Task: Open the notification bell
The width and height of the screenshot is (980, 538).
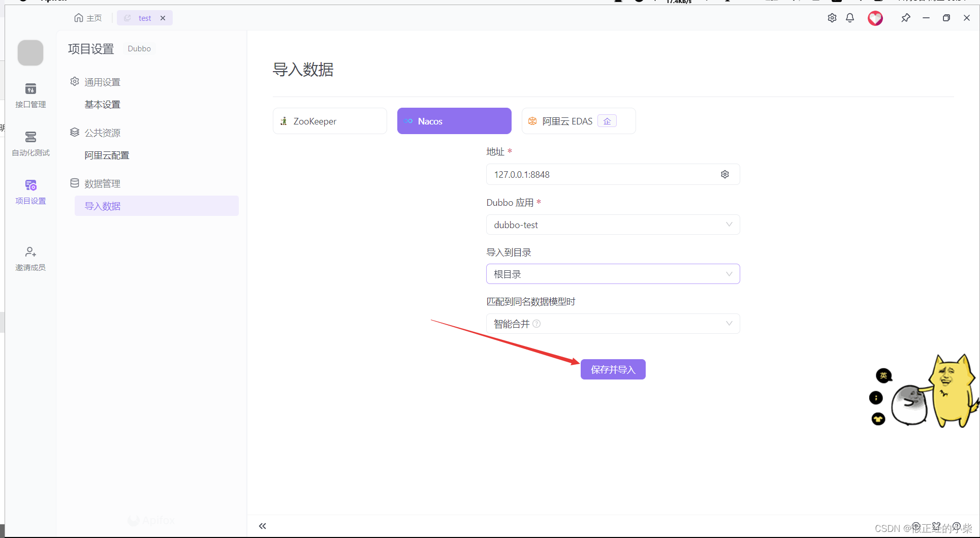Action: pos(849,18)
